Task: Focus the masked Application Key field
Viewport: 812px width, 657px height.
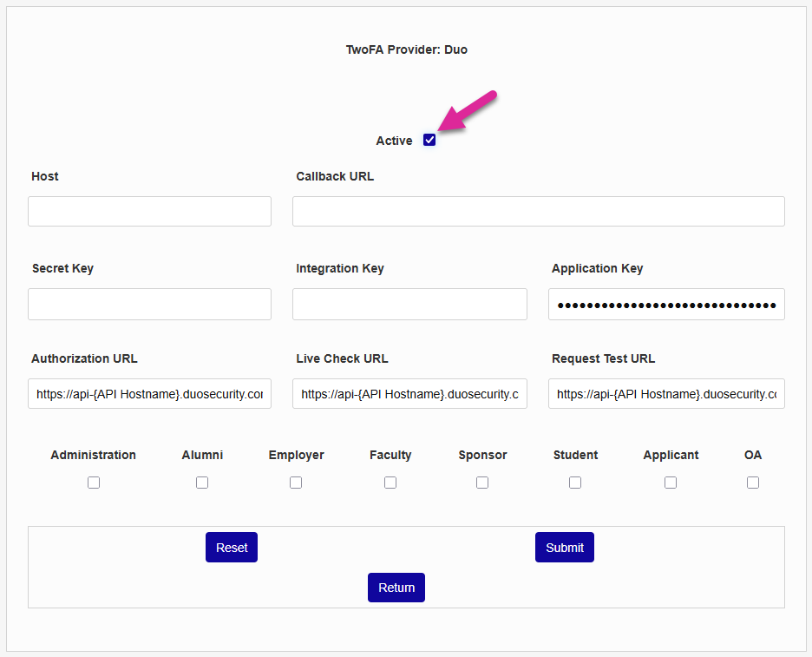Action: click(666, 304)
